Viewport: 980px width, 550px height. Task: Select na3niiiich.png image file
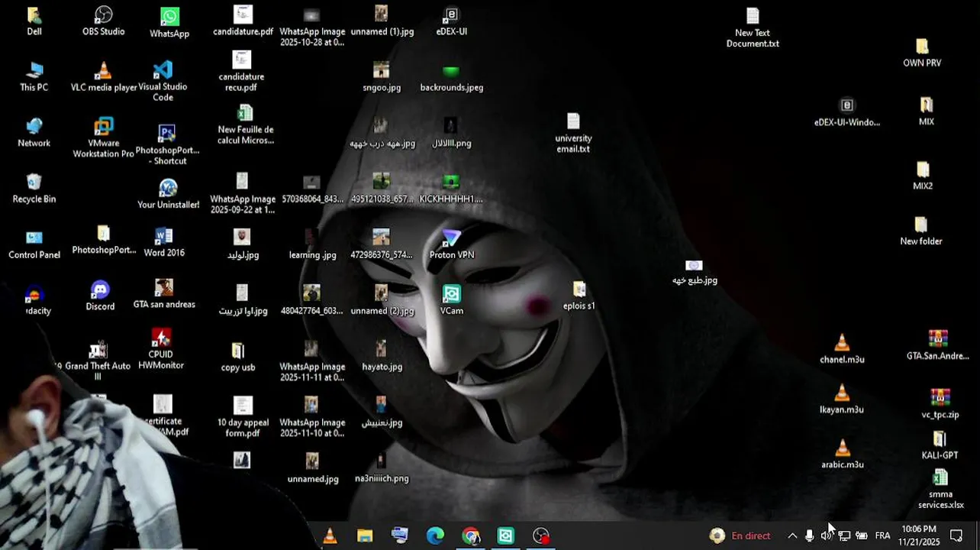click(382, 467)
